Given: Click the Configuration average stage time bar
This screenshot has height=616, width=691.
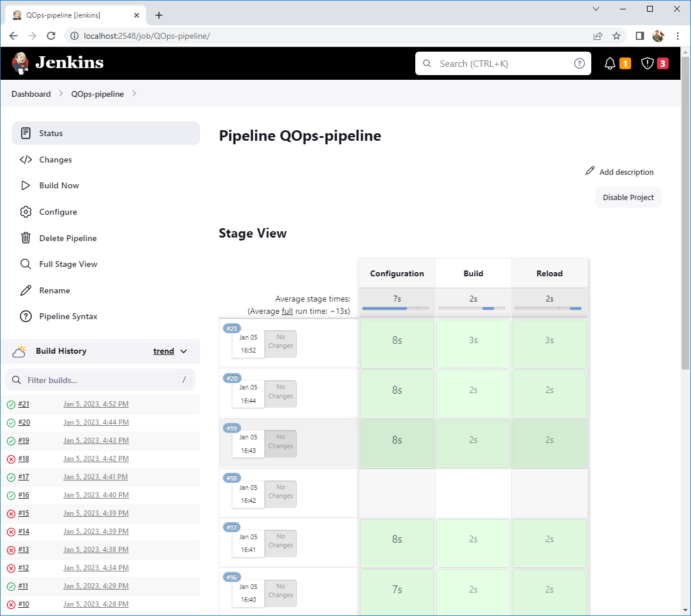Looking at the screenshot, I should tap(396, 308).
